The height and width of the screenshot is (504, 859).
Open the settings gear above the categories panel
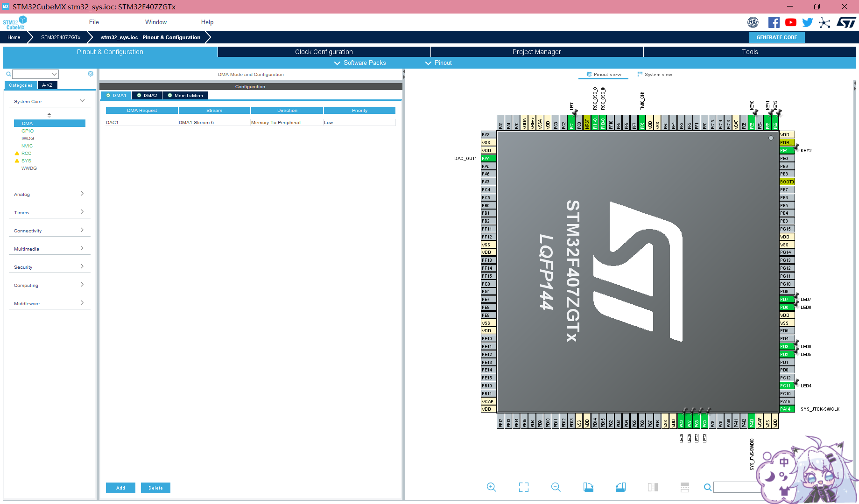tap(90, 74)
